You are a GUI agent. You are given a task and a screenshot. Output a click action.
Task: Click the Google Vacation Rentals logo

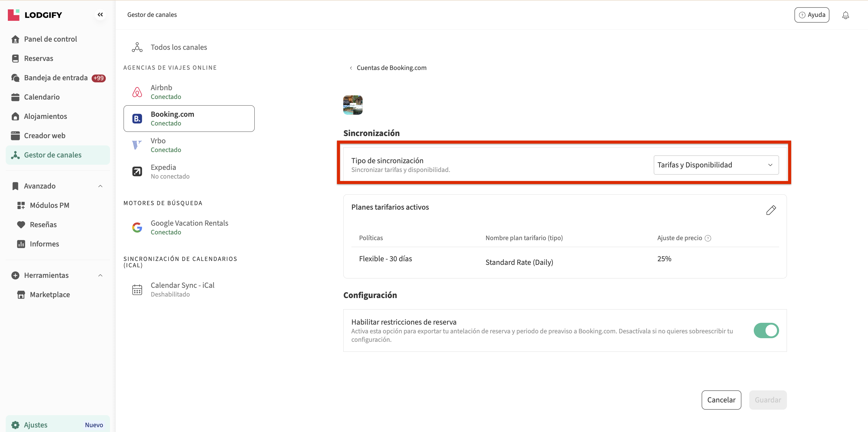137,227
